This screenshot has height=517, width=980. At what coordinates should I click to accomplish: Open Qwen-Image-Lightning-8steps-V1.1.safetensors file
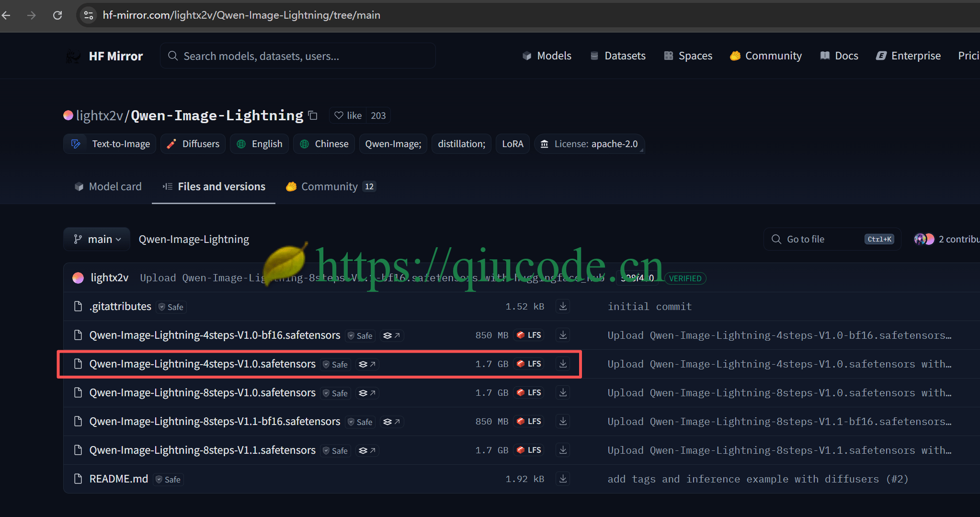pyautogui.click(x=203, y=450)
